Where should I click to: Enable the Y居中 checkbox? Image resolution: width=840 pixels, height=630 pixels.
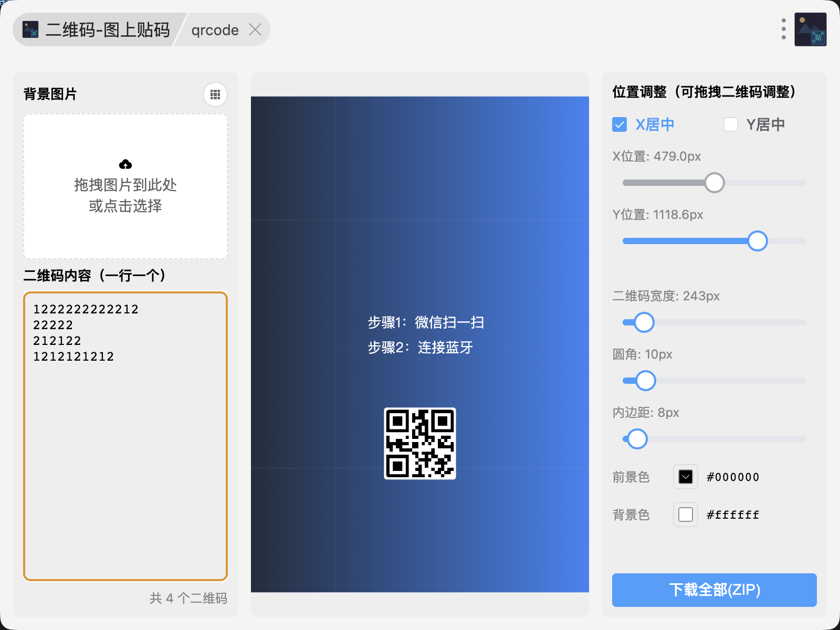pos(731,124)
